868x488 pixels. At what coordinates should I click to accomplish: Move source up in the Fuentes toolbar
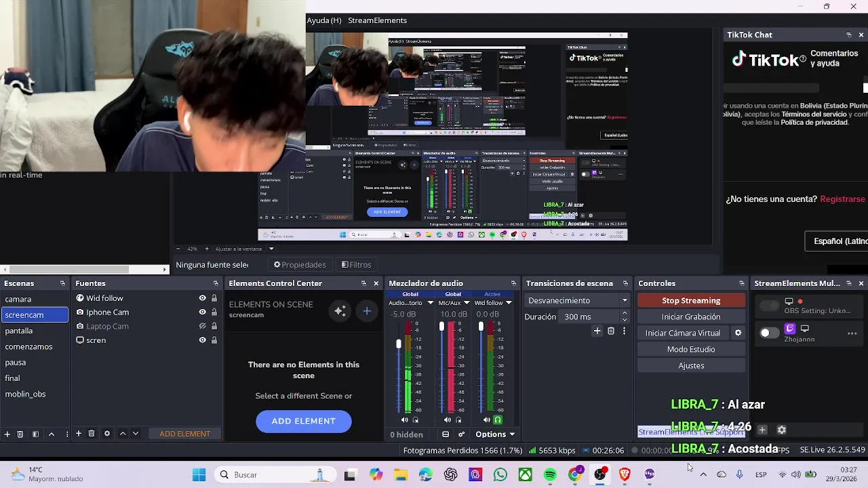click(123, 434)
